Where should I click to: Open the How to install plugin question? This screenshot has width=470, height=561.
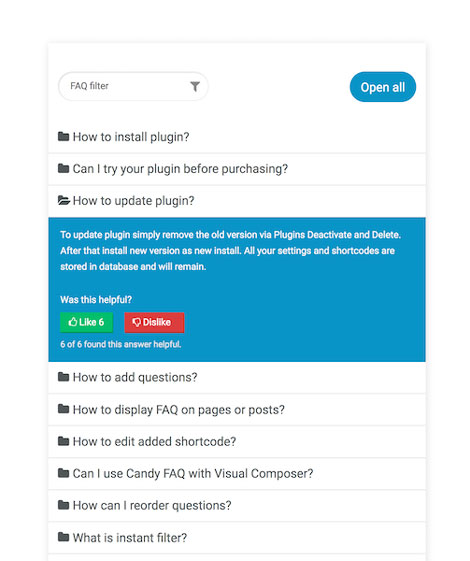point(237,137)
